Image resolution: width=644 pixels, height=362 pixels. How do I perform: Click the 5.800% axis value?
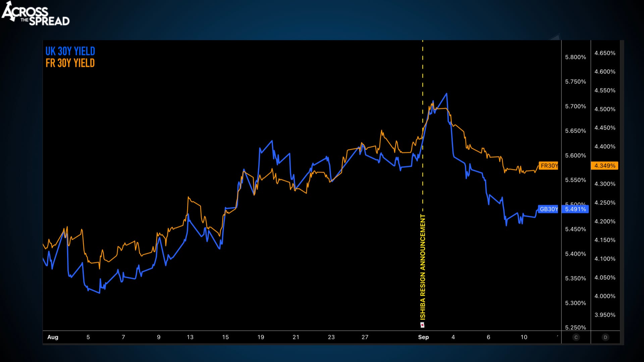coord(575,57)
